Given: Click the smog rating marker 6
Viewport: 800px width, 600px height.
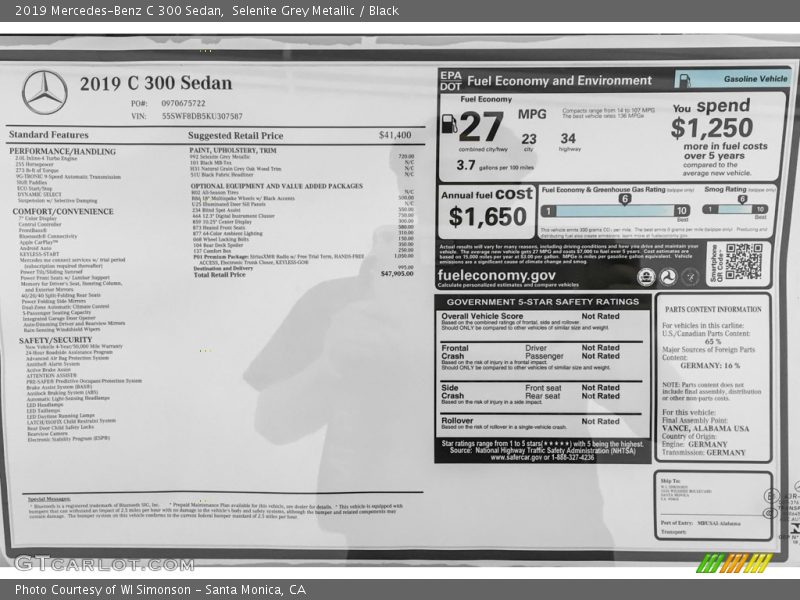Looking at the screenshot, I should pos(742,199).
